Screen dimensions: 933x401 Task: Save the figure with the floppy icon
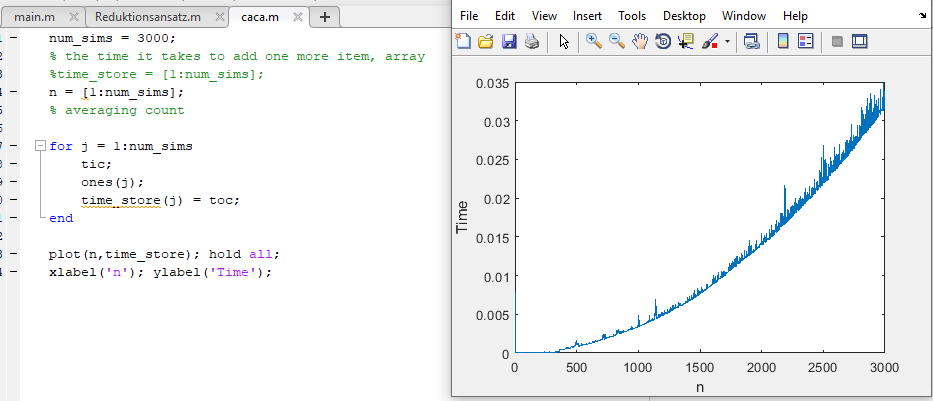509,42
